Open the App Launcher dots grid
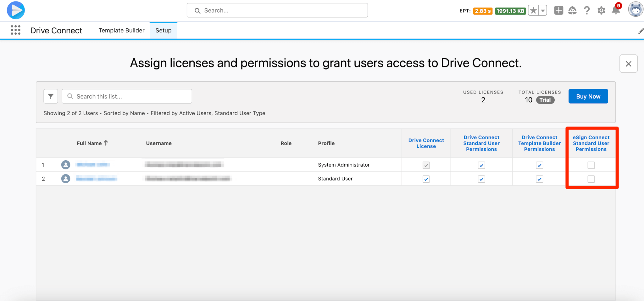Viewport: 644px width, 301px height. tap(15, 30)
